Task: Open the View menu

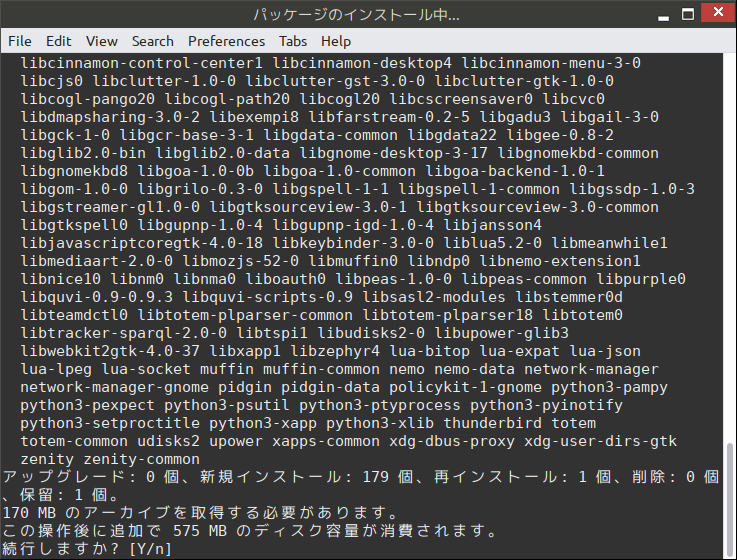Action: tap(102, 41)
